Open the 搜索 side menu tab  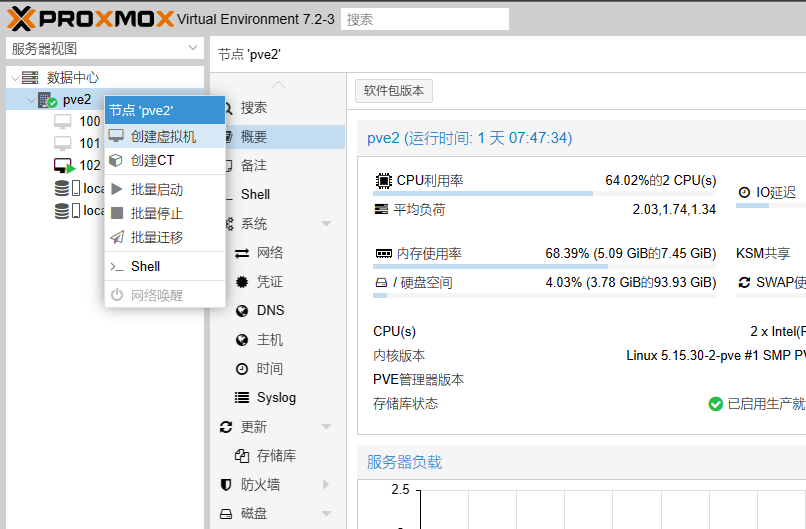[280, 107]
